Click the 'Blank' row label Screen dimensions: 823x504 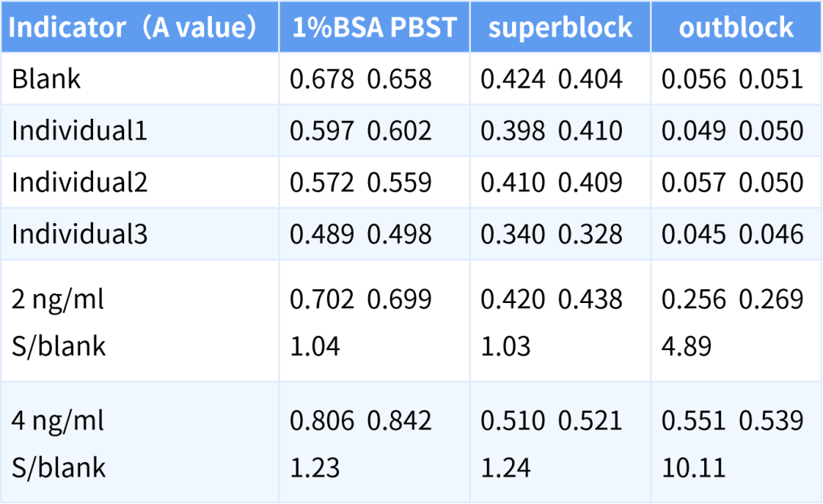click(x=46, y=78)
